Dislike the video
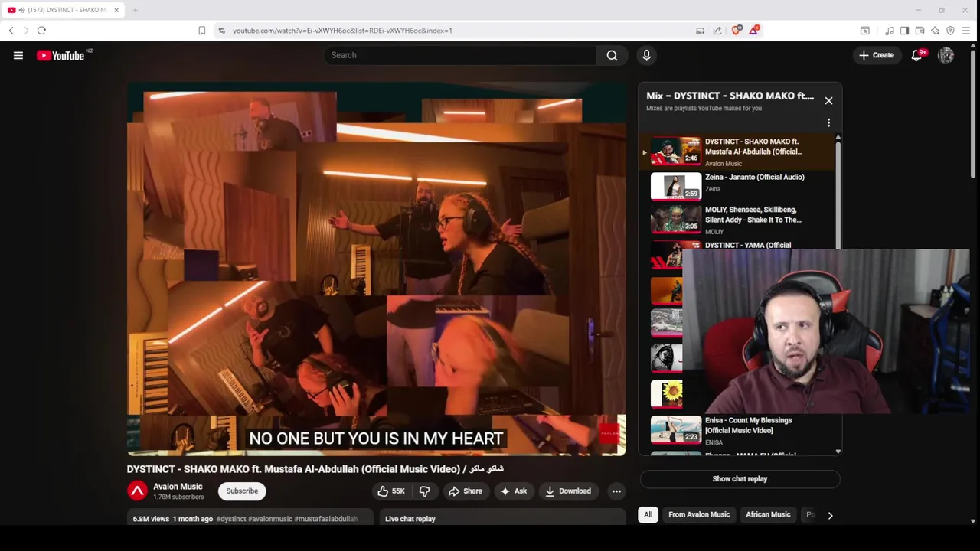 (425, 491)
